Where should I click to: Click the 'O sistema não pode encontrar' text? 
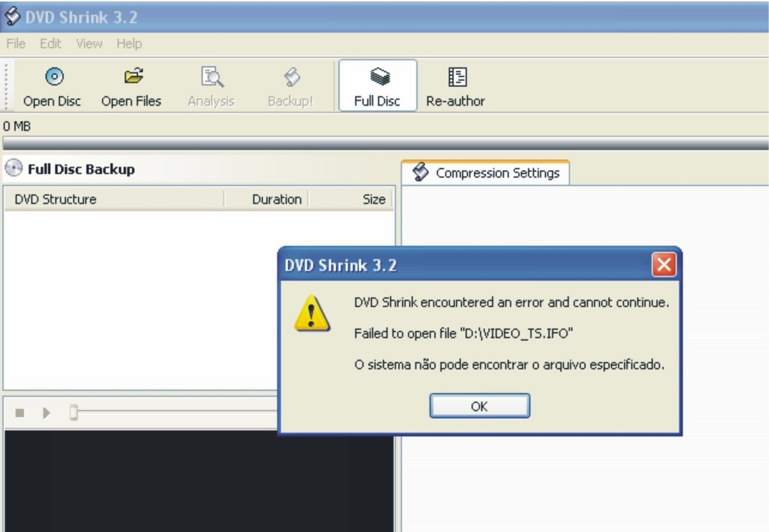pos(509,364)
